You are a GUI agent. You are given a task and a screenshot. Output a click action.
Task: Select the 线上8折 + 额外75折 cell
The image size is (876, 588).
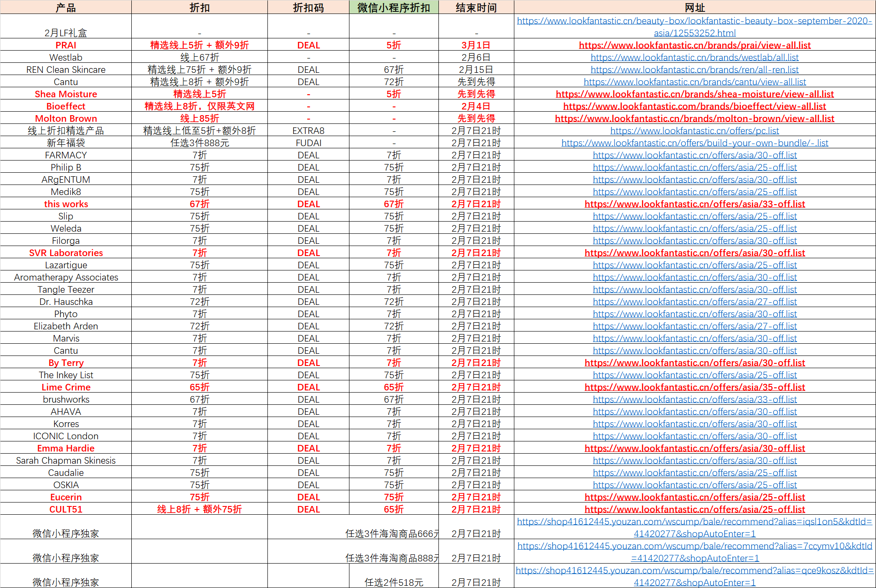pos(199,509)
